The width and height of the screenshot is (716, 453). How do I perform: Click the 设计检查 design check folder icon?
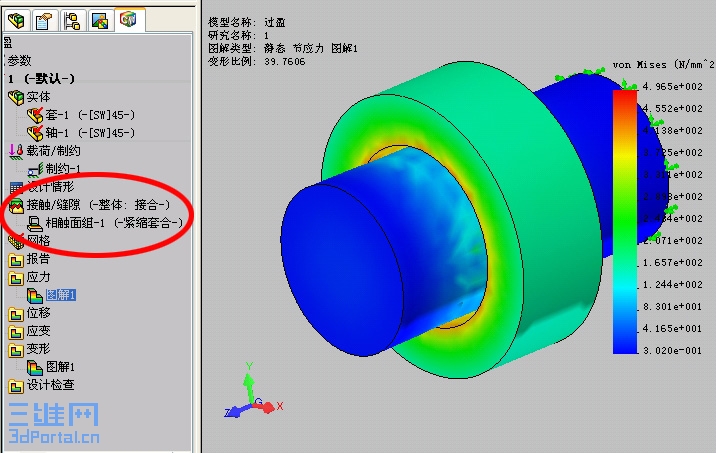tap(16, 386)
